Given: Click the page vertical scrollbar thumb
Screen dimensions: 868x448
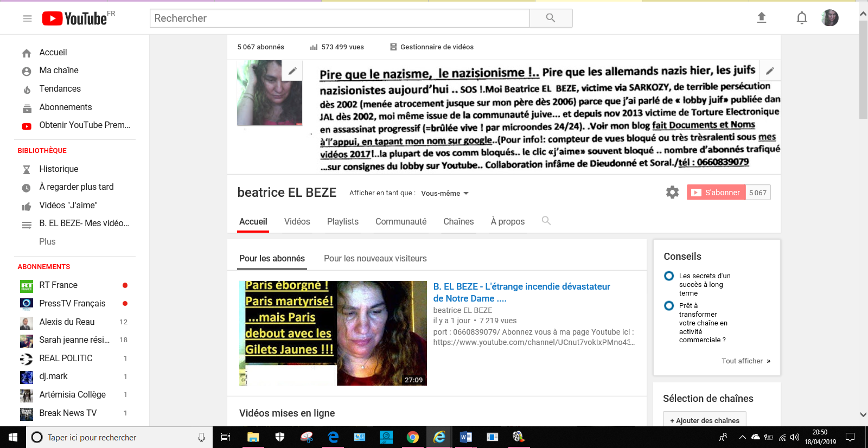Looking at the screenshot, I should pos(863,69).
